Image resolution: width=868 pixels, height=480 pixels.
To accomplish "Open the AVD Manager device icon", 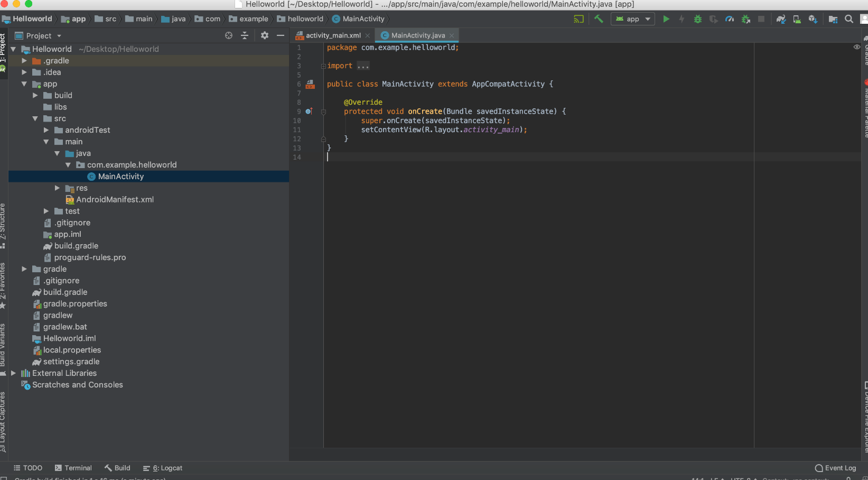I will coord(797,19).
